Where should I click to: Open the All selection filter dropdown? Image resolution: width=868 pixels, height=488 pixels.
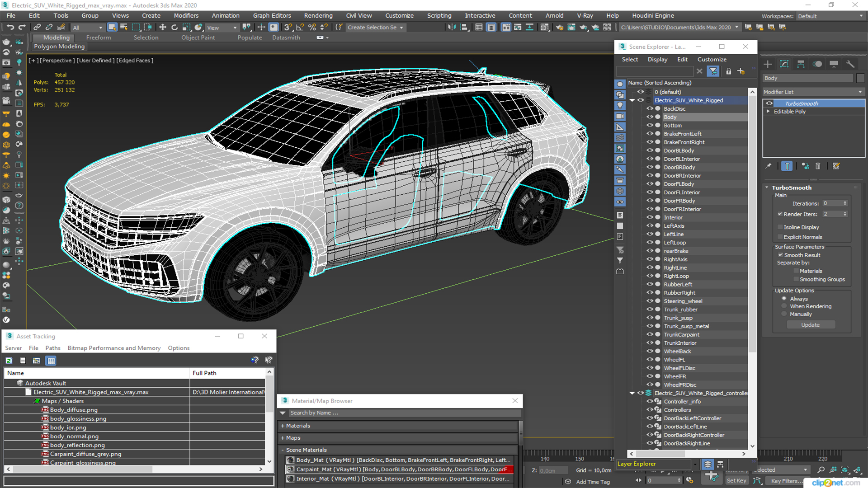point(88,28)
